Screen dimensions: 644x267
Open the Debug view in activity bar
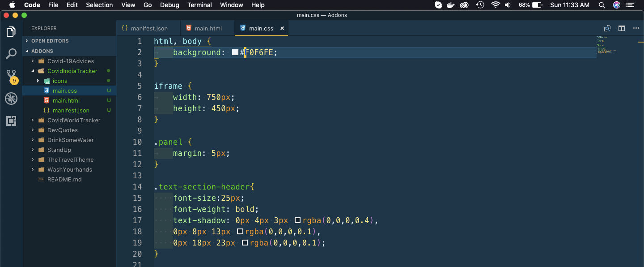[11, 99]
